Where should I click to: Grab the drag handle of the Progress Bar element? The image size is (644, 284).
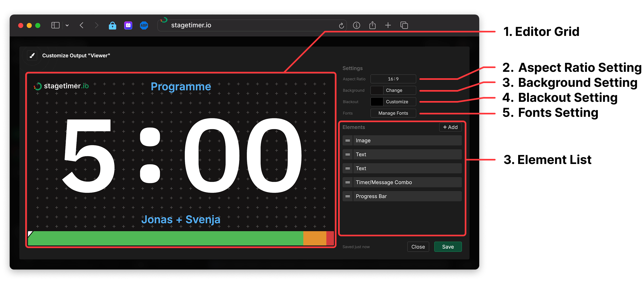pos(347,196)
